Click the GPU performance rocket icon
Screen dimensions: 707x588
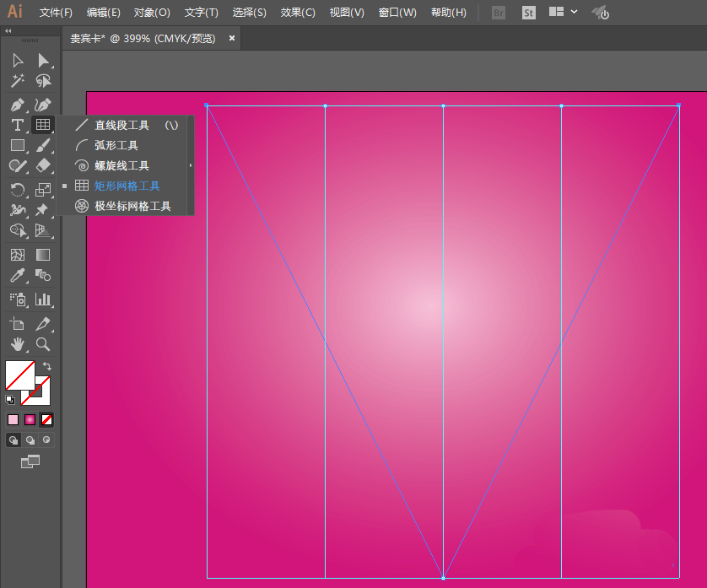click(x=600, y=13)
